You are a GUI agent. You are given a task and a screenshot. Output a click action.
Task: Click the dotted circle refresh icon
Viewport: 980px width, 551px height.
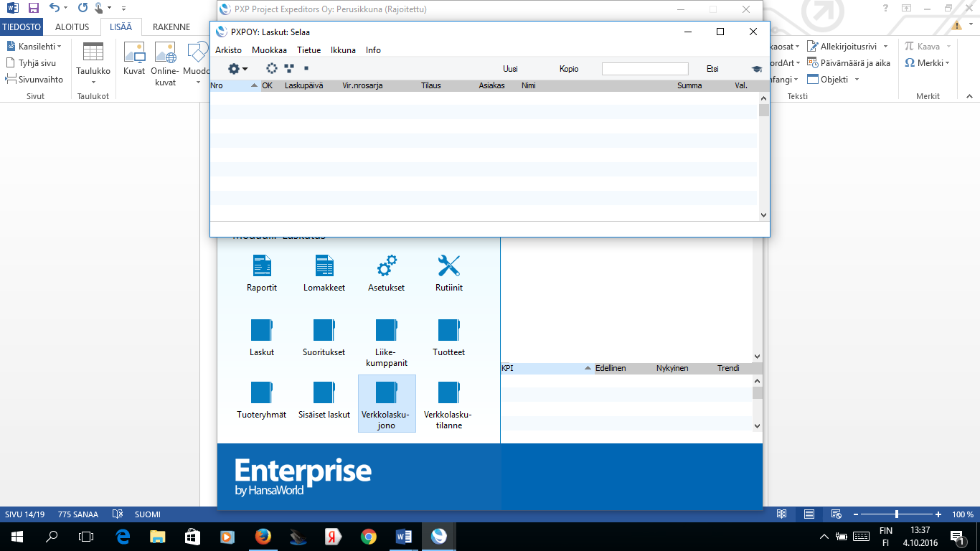[271, 69]
